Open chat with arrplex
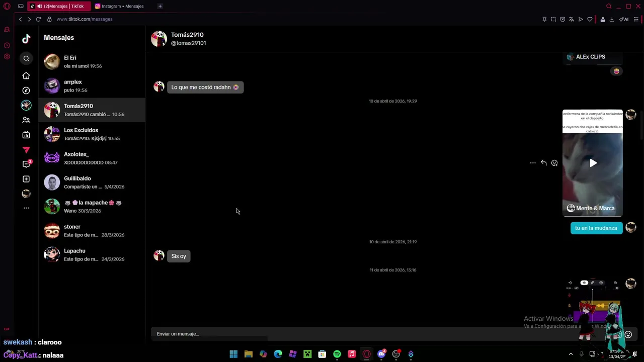644x362 pixels. 92,86
